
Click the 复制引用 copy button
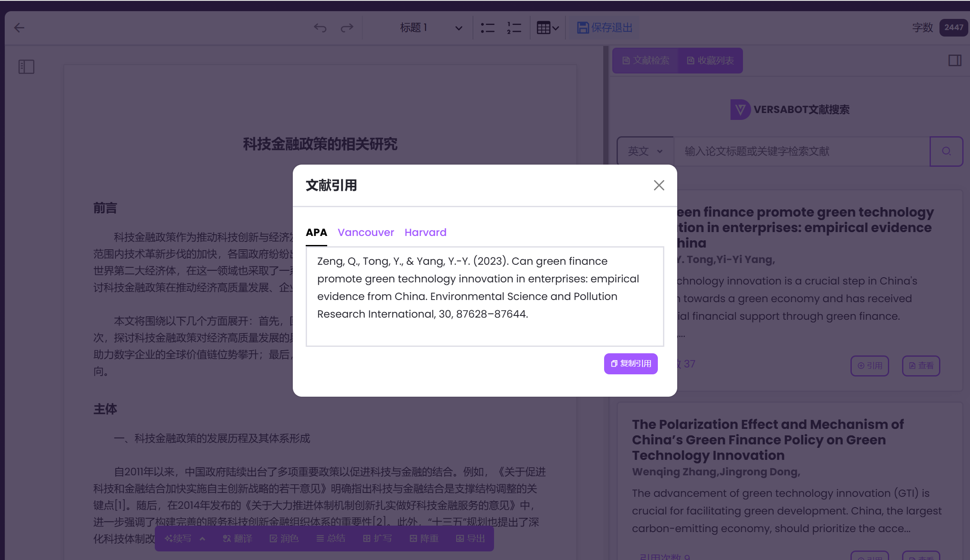point(631,364)
